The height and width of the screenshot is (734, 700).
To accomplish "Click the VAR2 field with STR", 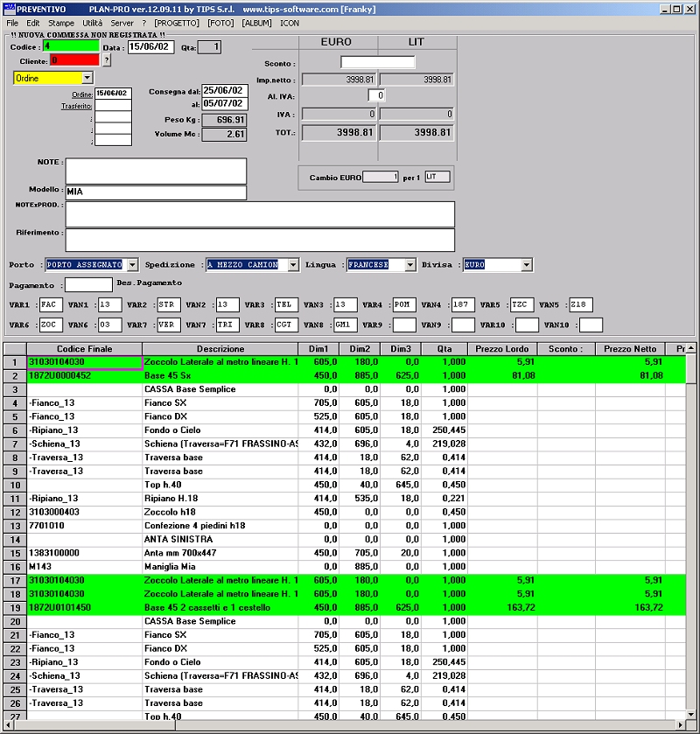I will click(169, 304).
